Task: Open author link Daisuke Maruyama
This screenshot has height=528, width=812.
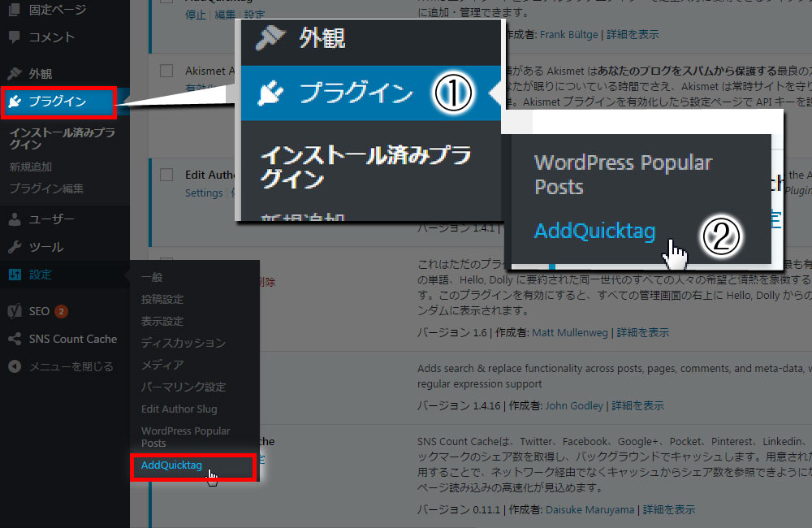Action: [x=590, y=510]
